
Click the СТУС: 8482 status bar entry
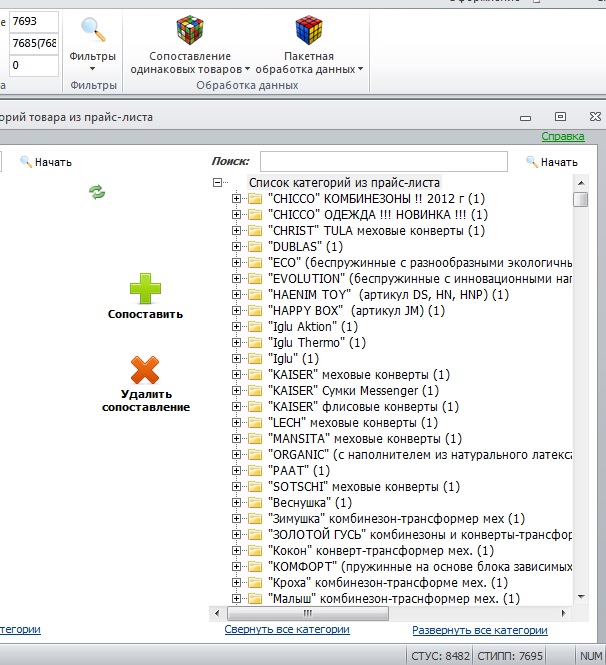click(440, 656)
